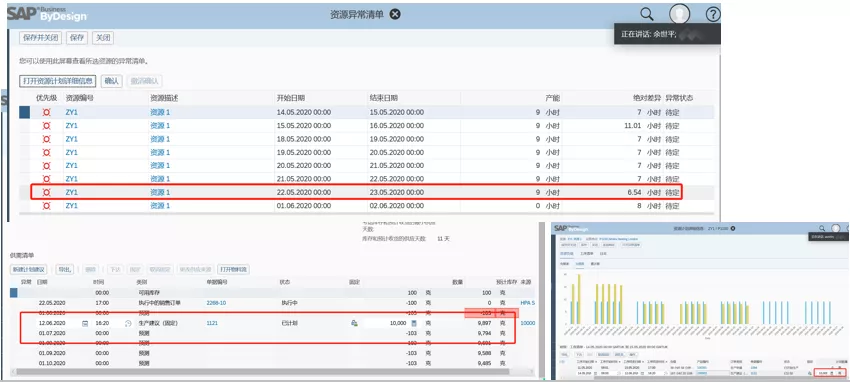Click the 01.10.2020 date cell in supply list
The image size is (850, 382).
(51, 363)
